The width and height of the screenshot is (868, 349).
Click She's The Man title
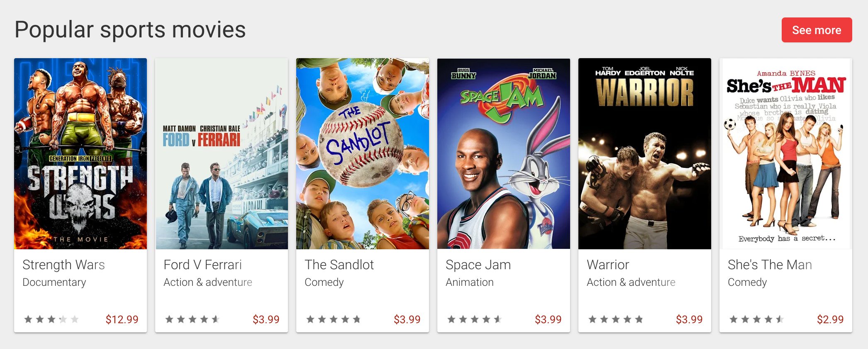pyautogui.click(x=770, y=265)
